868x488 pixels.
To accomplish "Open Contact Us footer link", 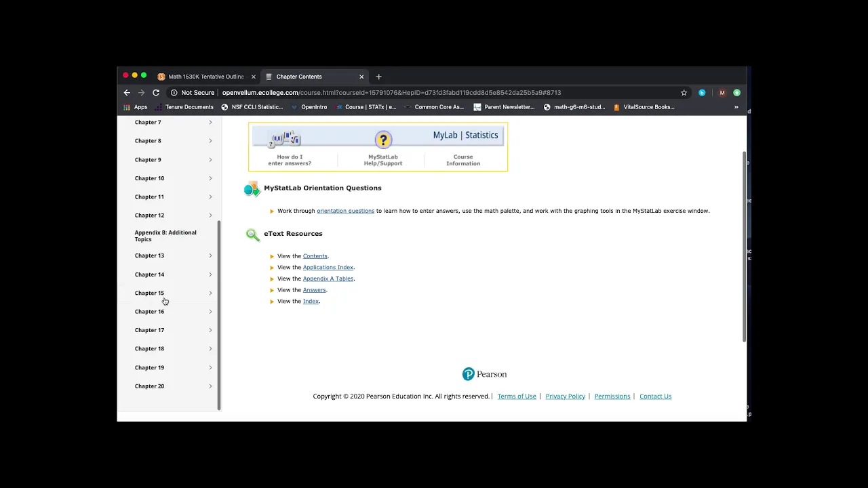I will tap(655, 396).
